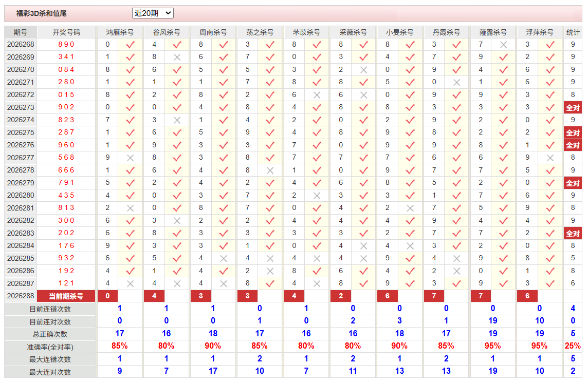Click the red 当前期杀号 label

pyautogui.click(x=66, y=296)
